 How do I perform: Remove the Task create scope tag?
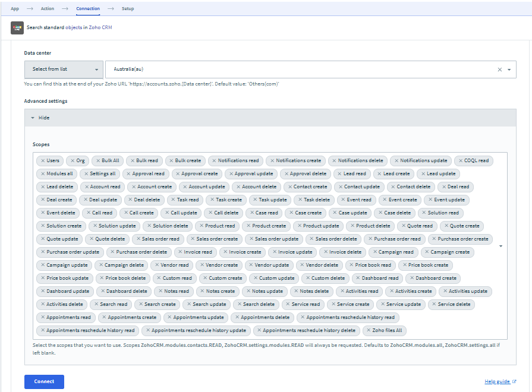point(212,200)
